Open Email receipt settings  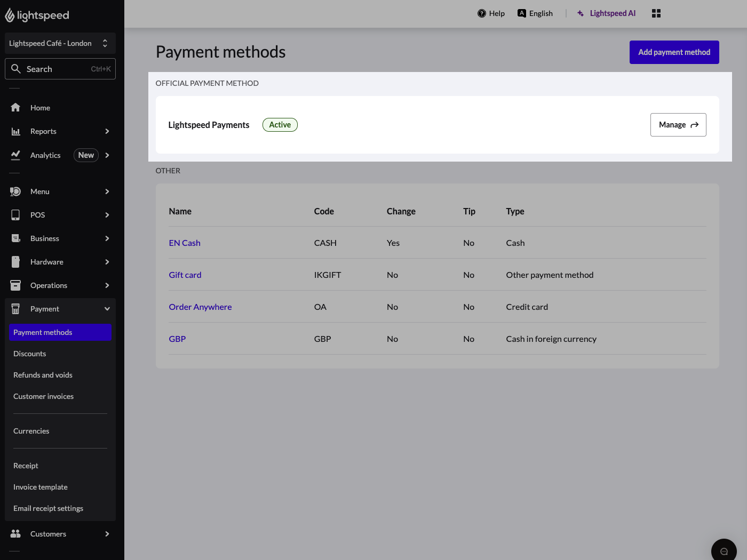[x=48, y=508]
